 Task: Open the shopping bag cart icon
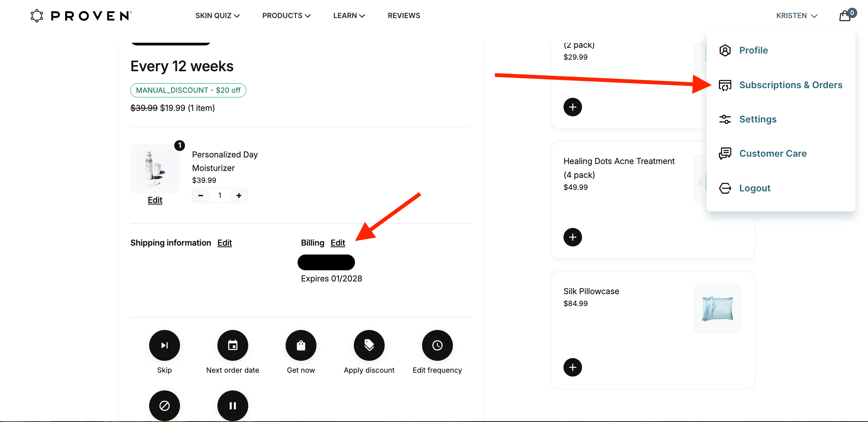(845, 16)
